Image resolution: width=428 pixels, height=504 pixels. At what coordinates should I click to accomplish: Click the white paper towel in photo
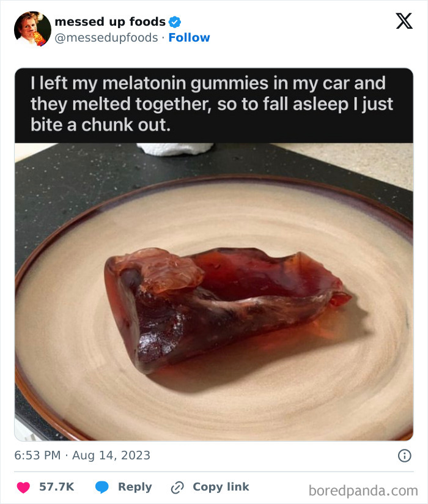[175, 149]
